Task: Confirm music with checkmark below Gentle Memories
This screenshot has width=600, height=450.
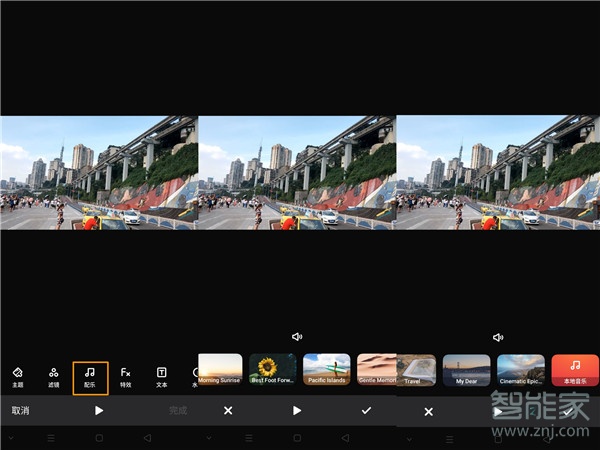Action: [366, 410]
